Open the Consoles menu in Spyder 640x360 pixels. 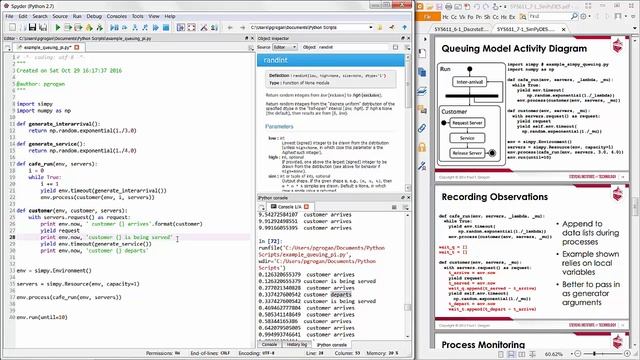(x=117, y=16)
